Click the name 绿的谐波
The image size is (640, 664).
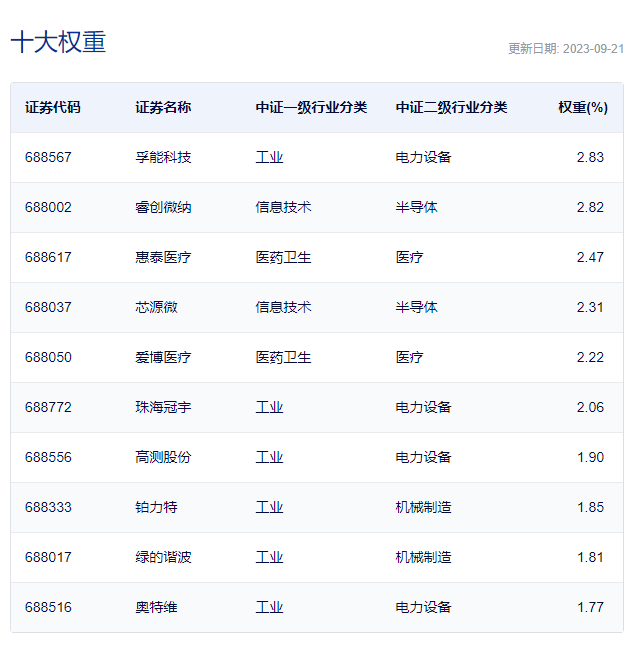pyautogui.click(x=163, y=557)
